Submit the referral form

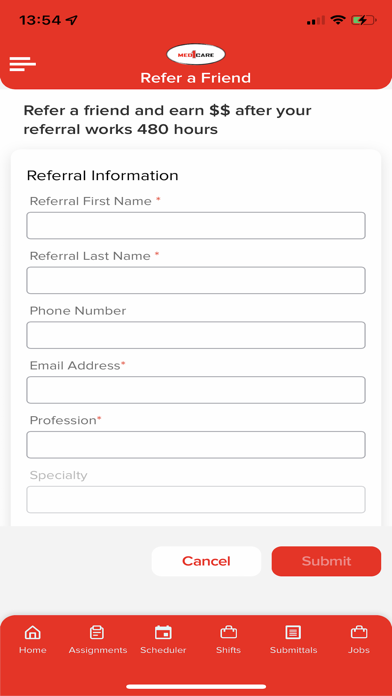point(326,561)
